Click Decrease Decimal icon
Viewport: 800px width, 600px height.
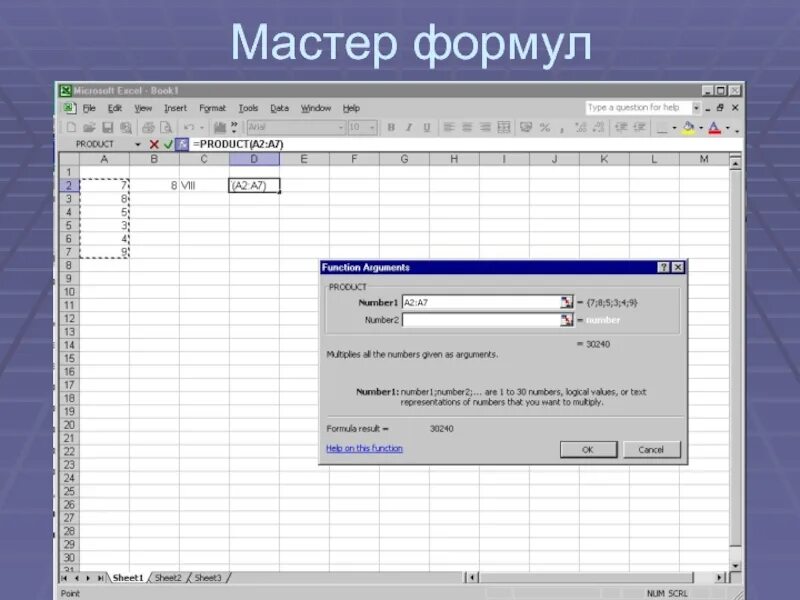coord(598,128)
